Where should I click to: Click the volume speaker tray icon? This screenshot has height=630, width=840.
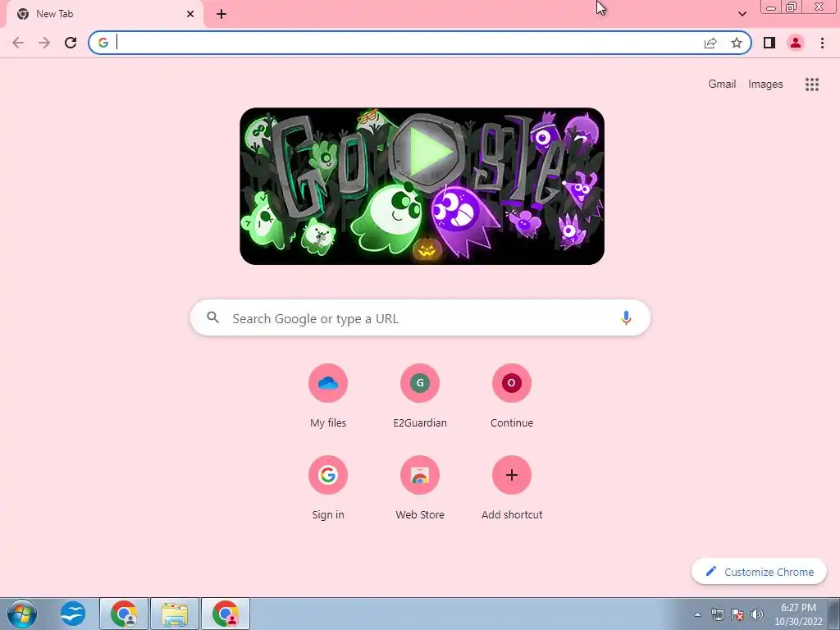click(x=757, y=614)
